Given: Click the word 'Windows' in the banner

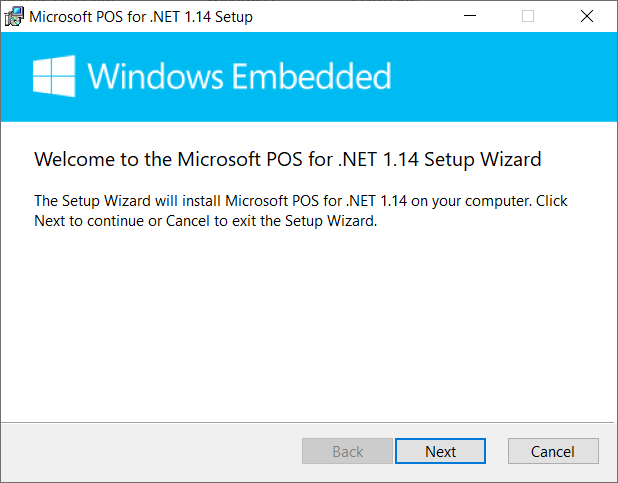Looking at the screenshot, I should (158, 77).
